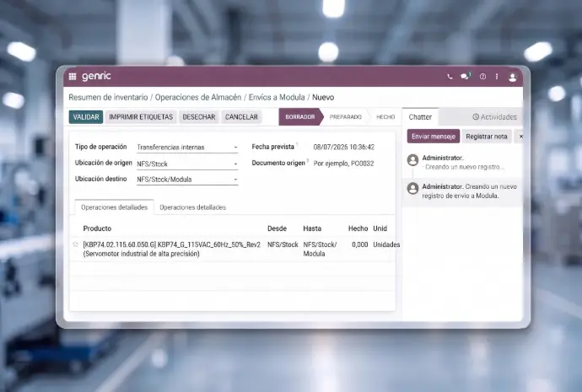Click the DESECHAR button
Viewport: 582px width, 392px height.
(x=199, y=117)
